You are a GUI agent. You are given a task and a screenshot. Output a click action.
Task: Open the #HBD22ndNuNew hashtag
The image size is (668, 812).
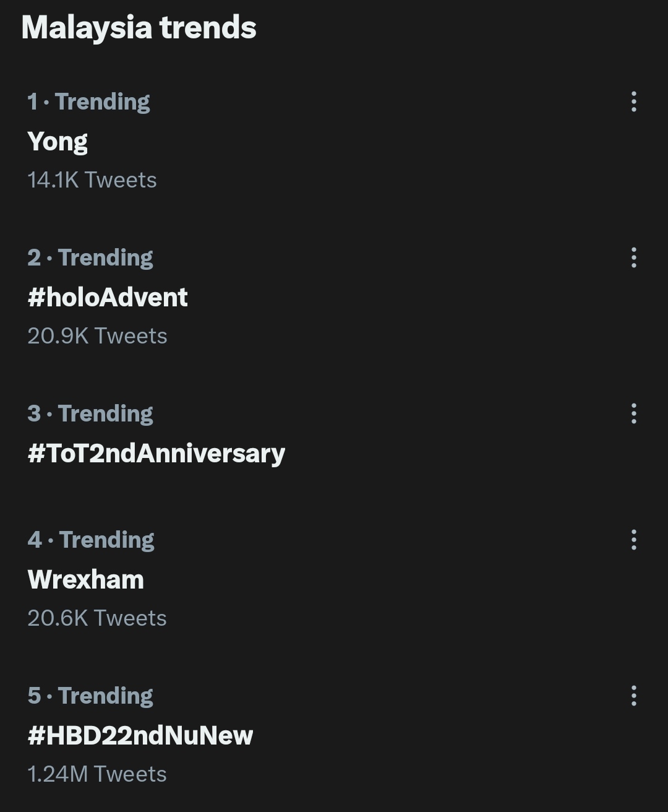(140, 736)
